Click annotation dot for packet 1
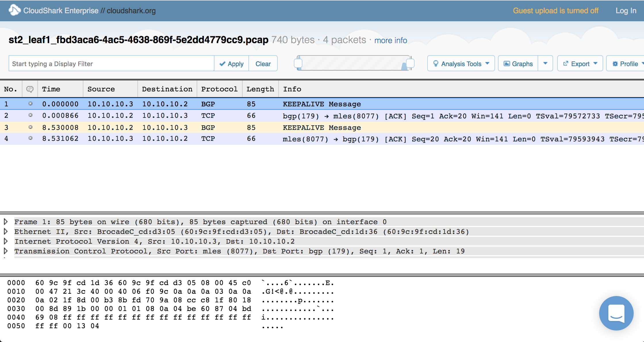 pyautogui.click(x=30, y=104)
